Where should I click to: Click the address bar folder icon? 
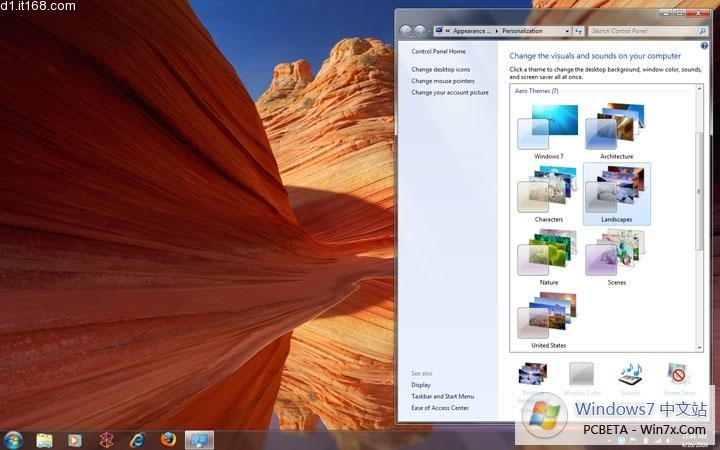click(439, 30)
